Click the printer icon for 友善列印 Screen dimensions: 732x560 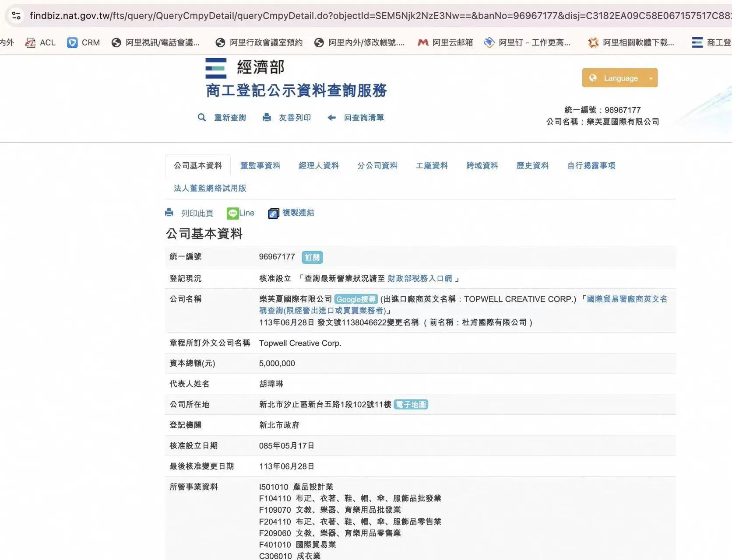pyautogui.click(x=266, y=117)
